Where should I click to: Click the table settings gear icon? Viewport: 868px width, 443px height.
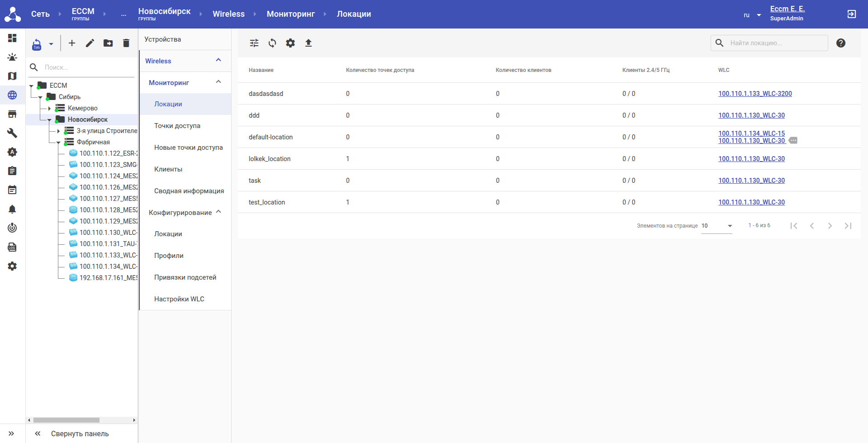(290, 43)
